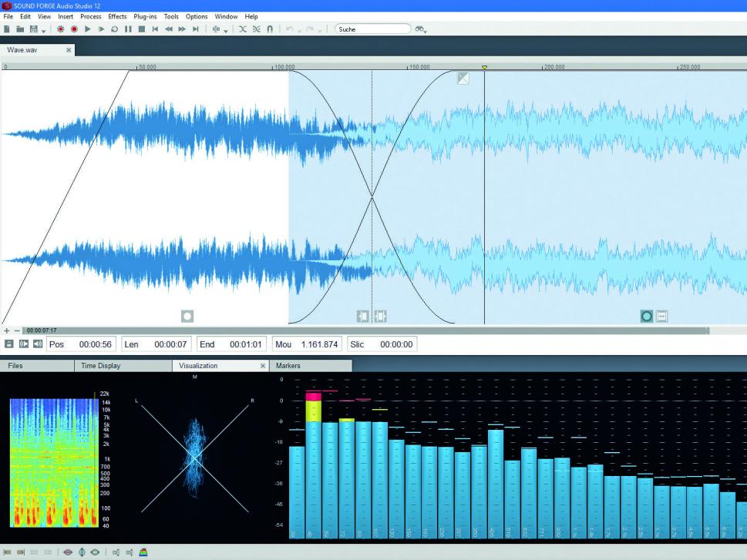
Task: Click the Stop playback button
Action: point(141,29)
